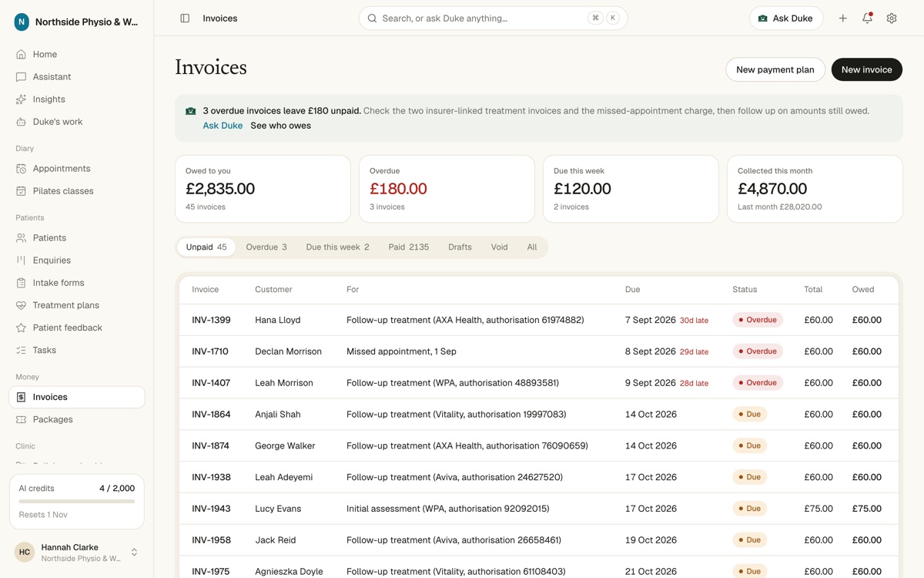Open invoice INV-1864

click(211, 415)
